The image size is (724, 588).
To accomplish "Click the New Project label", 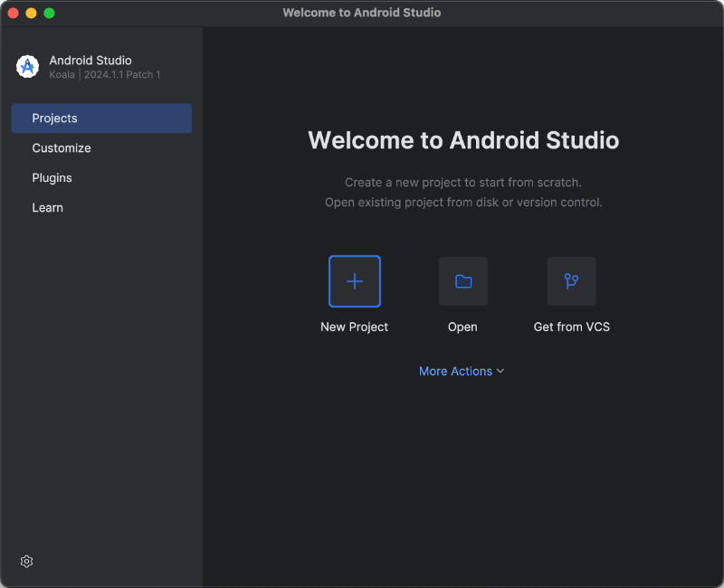I will 355,327.
